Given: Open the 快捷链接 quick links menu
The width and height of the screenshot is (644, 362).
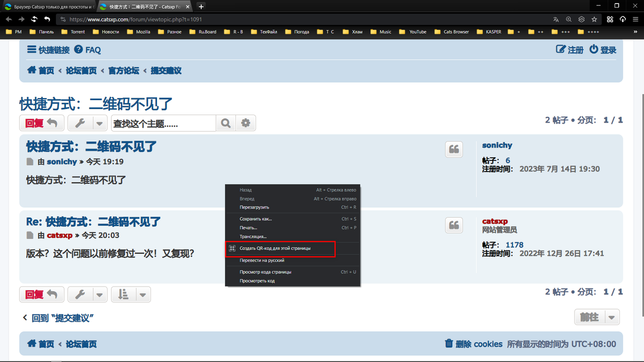Looking at the screenshot, I should tap(48, 50).
